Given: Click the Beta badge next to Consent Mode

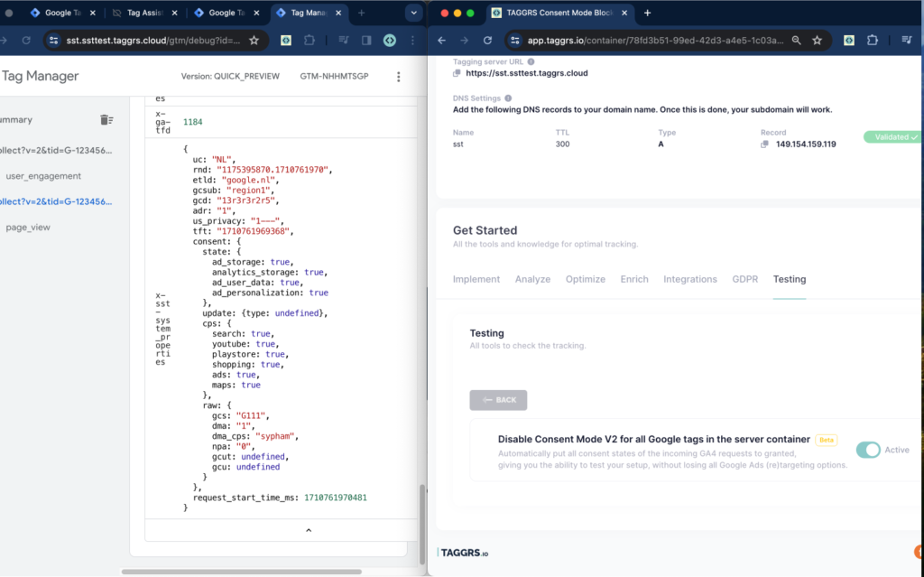Looking at the screenshot, I should (x=827, y=440).
